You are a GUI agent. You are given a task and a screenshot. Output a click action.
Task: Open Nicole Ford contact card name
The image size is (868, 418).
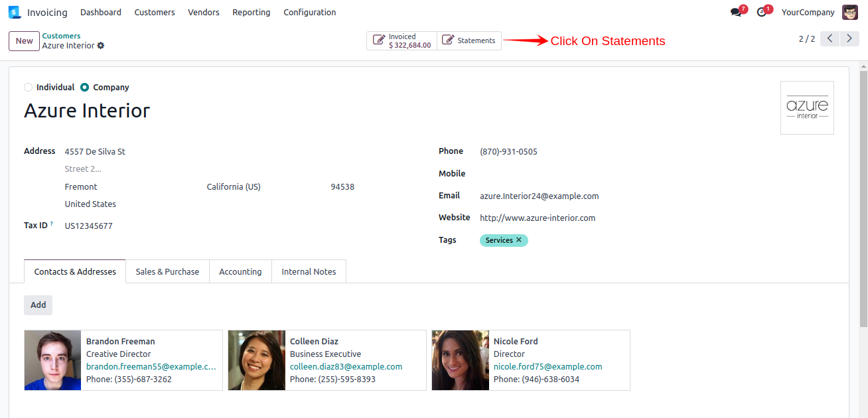516,342
